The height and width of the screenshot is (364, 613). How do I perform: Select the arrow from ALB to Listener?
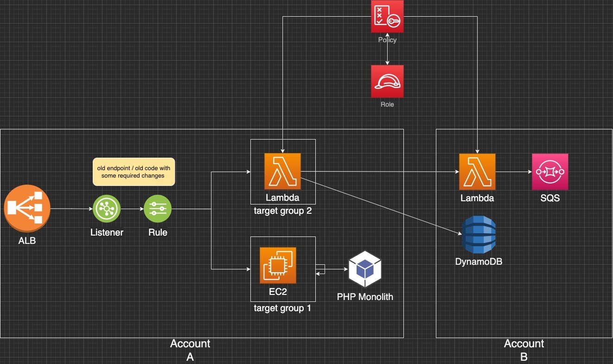[72, 209]
